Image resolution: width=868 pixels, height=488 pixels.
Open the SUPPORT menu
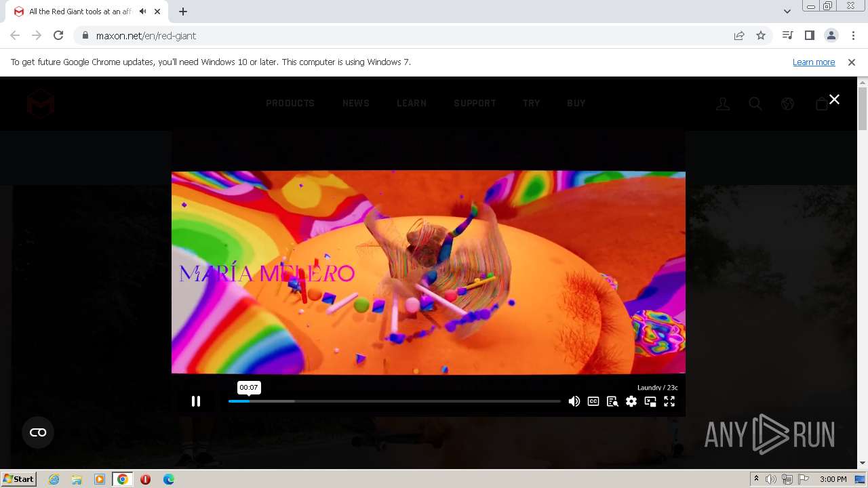tap(475, 104)
